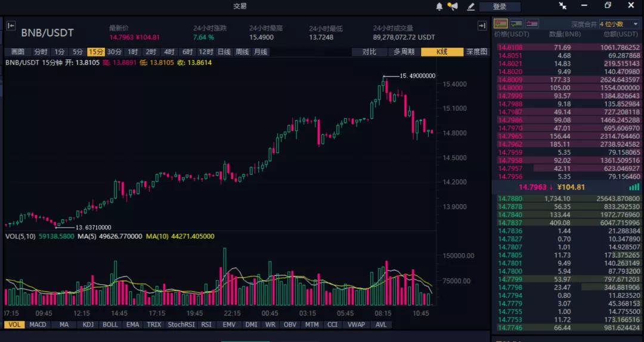
Task: Show combined buy and sell order book
Action: click(x=501, y=24)
